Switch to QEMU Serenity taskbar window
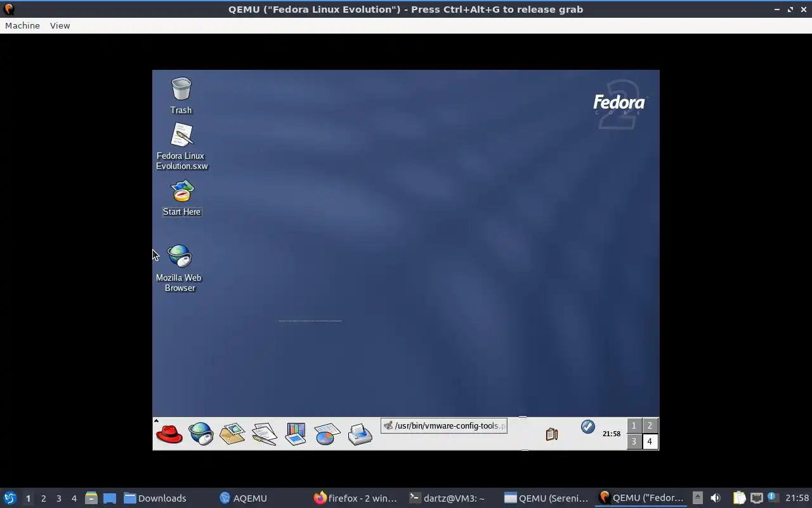Screen dimensions: 812x508 [546, 498]
